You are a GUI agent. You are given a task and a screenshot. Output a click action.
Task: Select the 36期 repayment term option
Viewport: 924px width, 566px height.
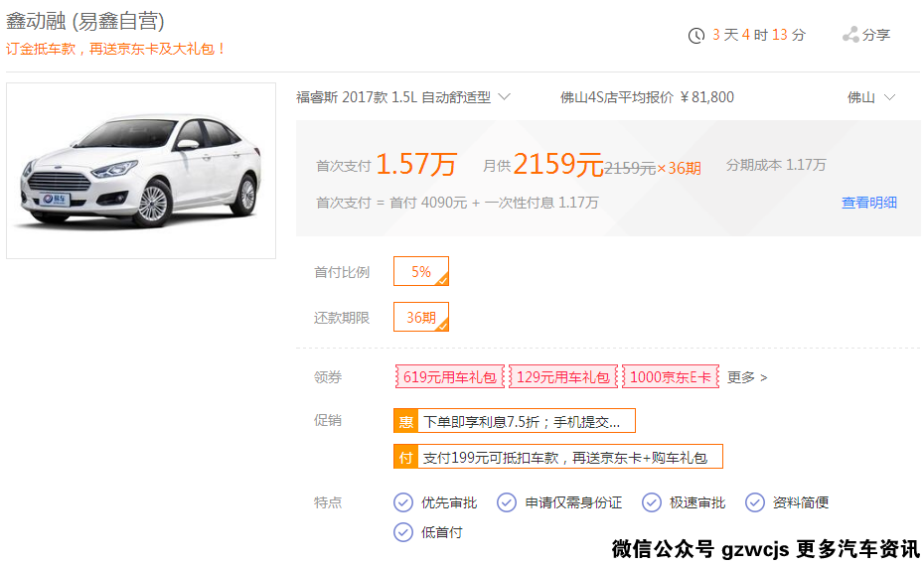pos(421,317)
